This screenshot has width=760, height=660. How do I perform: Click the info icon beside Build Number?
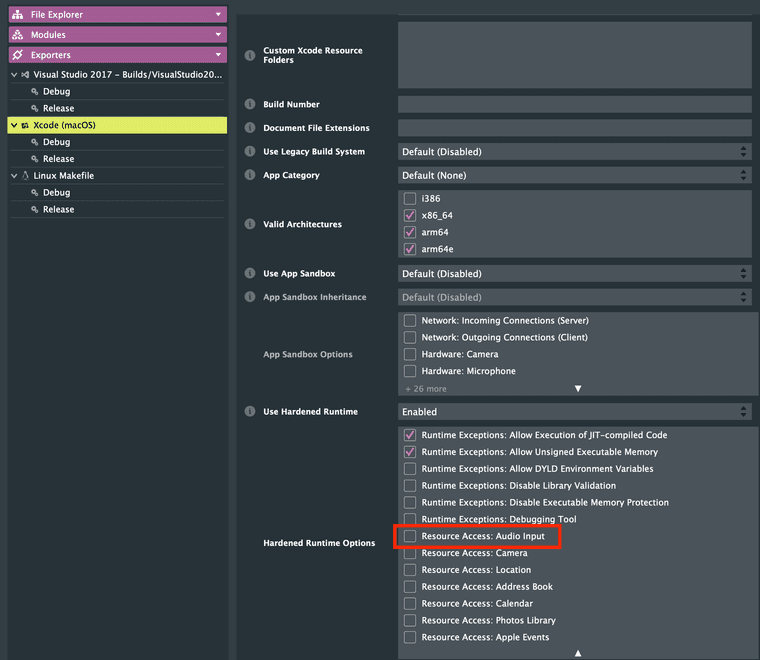coord(250,104)
